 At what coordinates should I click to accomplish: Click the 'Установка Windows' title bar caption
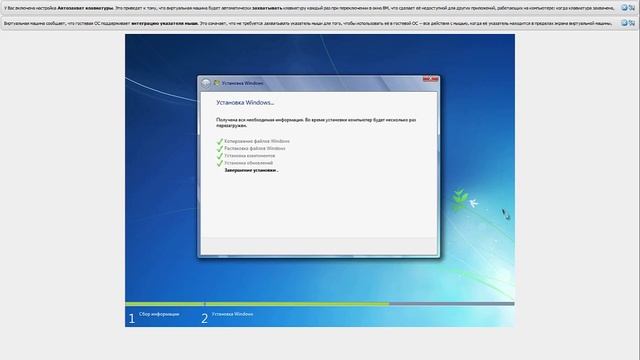(x=243, y=83)
